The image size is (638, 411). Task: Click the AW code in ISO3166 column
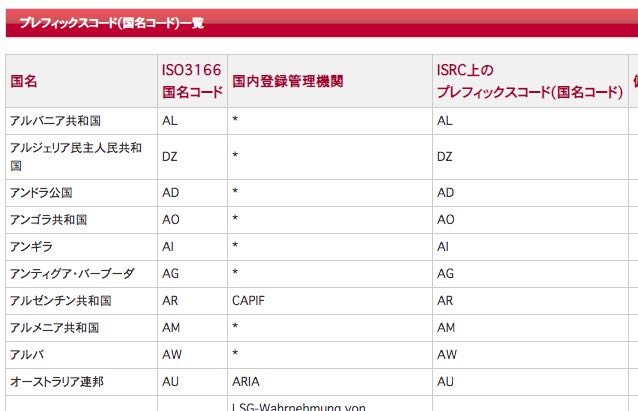pos(172,354)
